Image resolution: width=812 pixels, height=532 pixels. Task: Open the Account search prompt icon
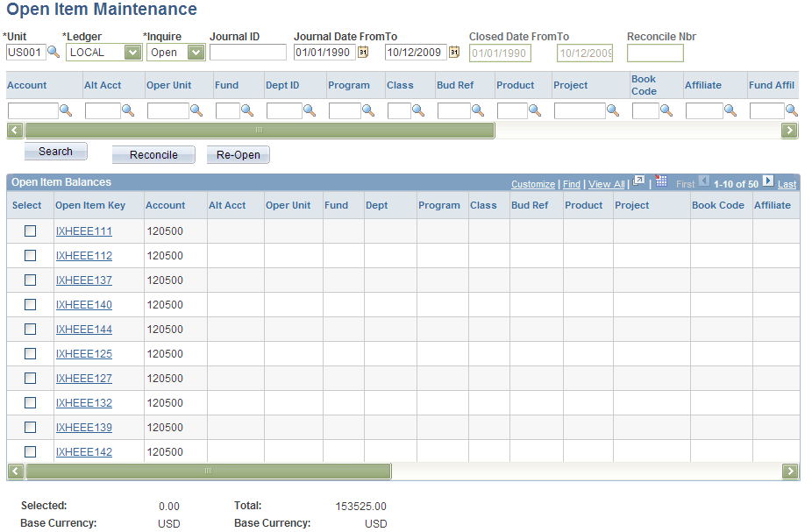65,111
